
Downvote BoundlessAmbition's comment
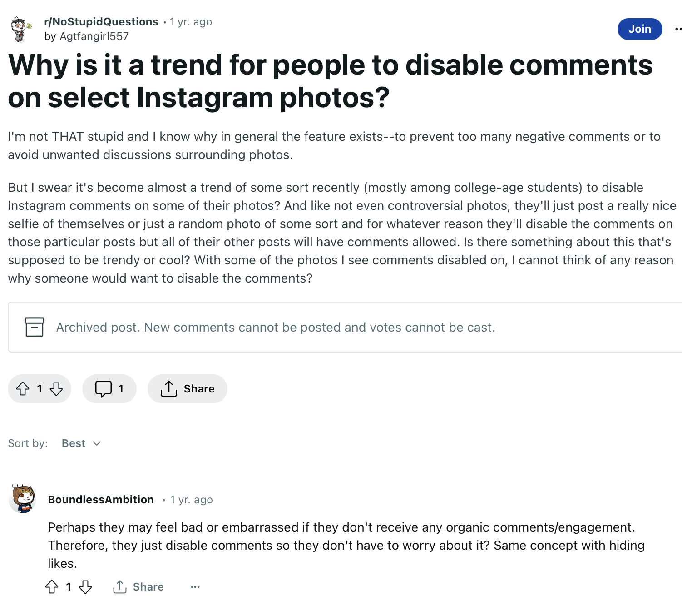tap(85, 587)
